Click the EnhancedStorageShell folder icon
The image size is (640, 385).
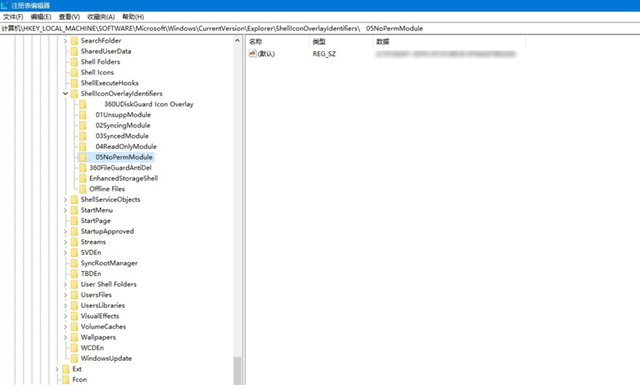(x=82, y=178)
